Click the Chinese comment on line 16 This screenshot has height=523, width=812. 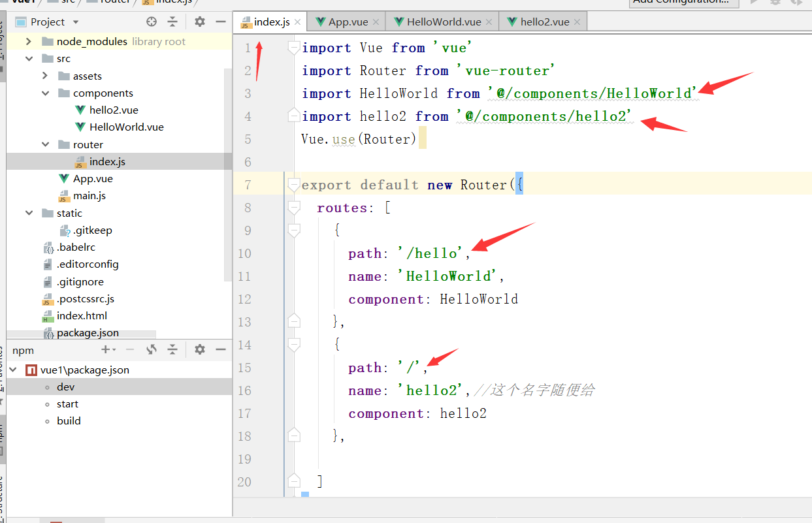(x=534, y=390)
